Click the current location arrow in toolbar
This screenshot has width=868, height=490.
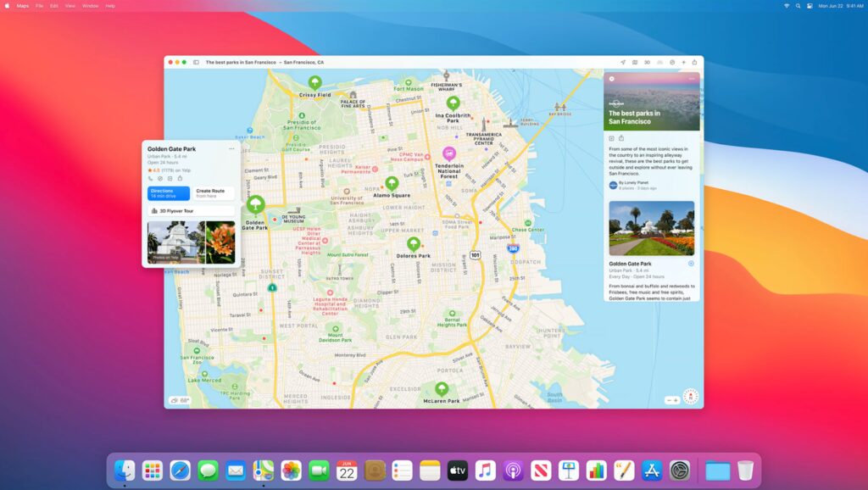(x=622, y=62)
